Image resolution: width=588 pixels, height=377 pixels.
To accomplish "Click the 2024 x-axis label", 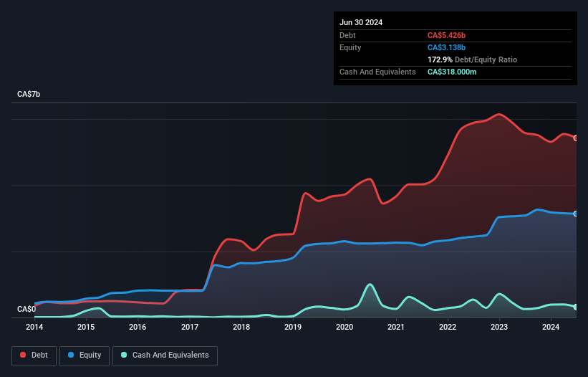I will point(551,327).
